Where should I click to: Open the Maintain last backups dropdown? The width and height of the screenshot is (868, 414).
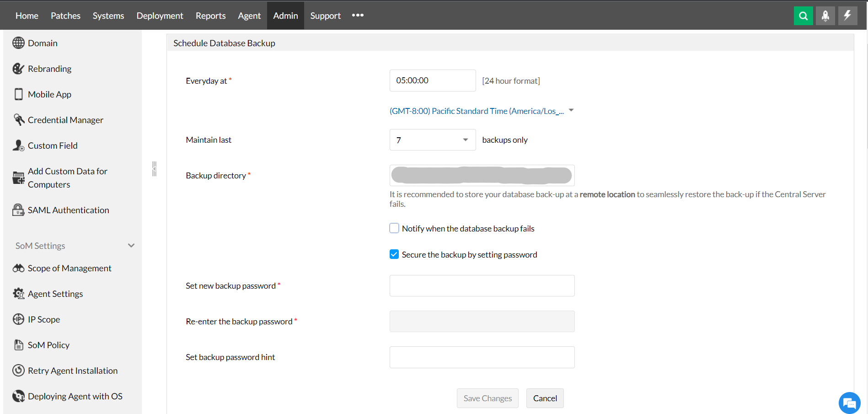pyautogui.click(x=432, y=140)
